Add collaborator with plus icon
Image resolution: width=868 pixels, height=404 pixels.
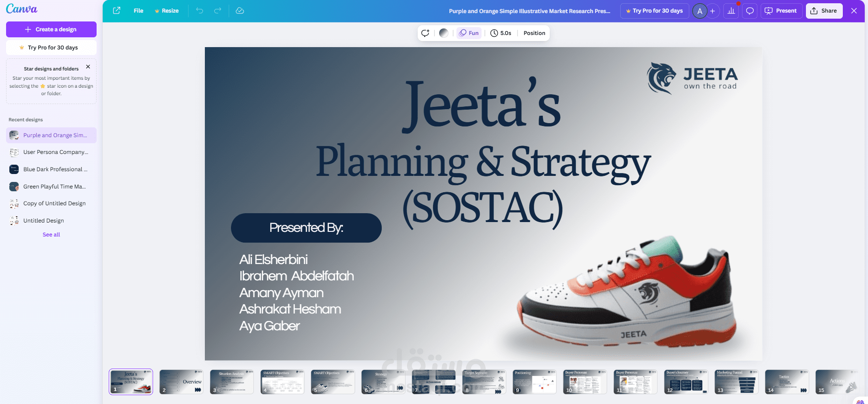pyautogui.click(x=713, y=11)
